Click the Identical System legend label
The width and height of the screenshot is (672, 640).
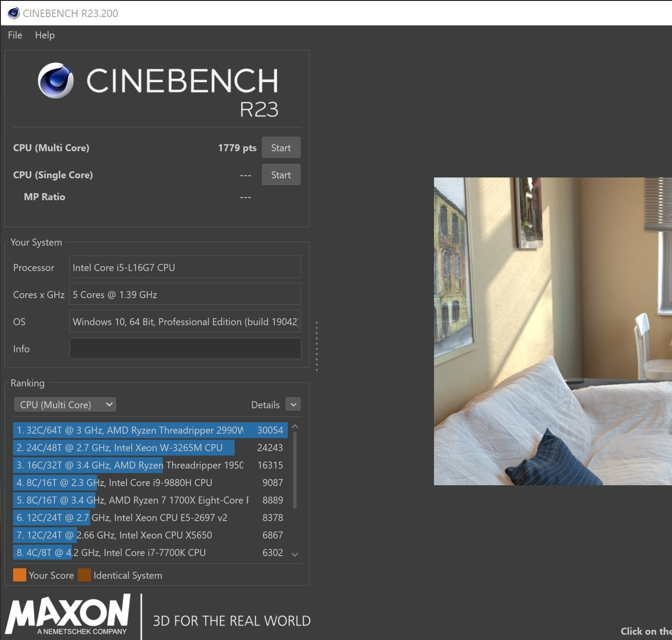click(128, 575)
